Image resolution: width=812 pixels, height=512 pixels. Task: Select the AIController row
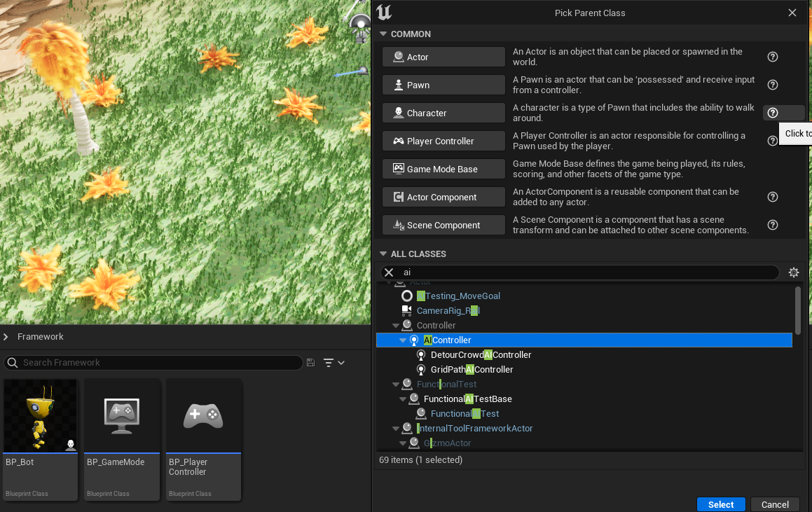point(584,340)
